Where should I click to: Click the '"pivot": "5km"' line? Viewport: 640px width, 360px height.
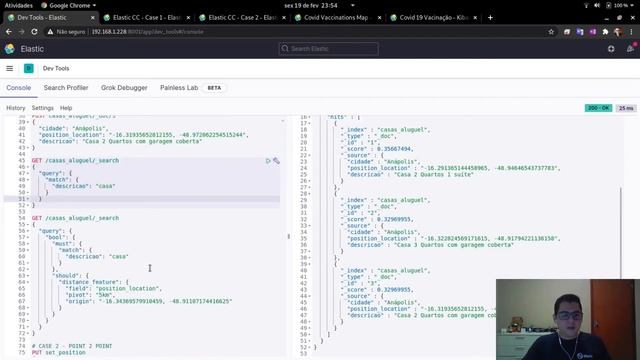point(89,295)
